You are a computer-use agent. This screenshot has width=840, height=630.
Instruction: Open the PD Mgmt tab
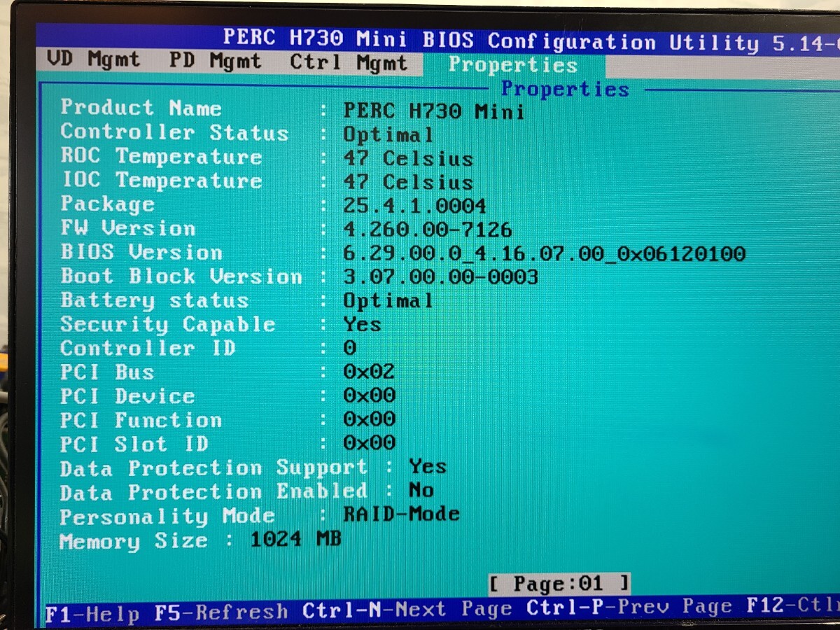[x=215, y=62]
